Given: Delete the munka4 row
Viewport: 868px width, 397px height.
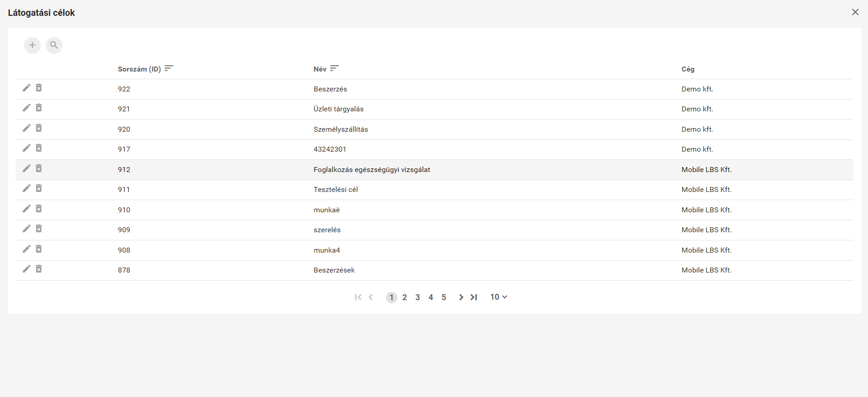Looking at the screenshot, I should point(39,249).
